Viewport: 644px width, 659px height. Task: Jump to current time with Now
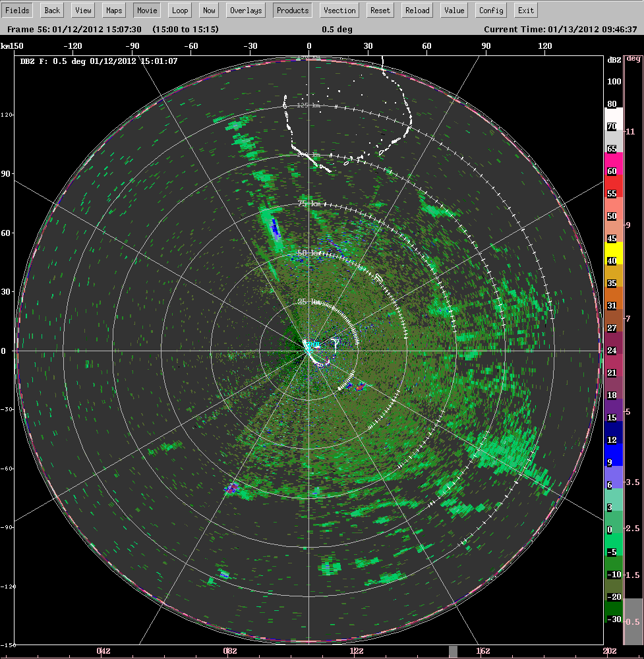[x=209, y=11]
